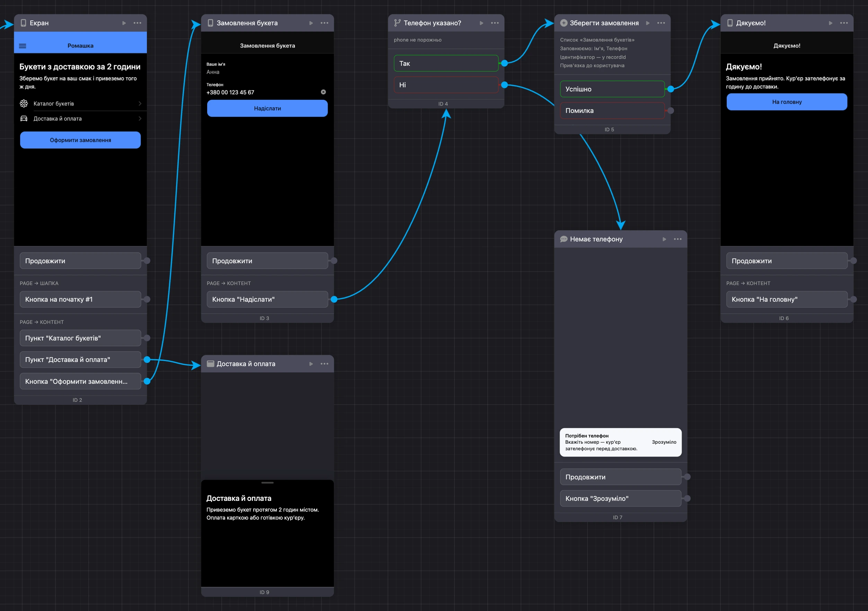868x611 pixels.
Task: Click Зрозуміло in the notification popup
Action: pyautogui.click(x=664, y=442)
